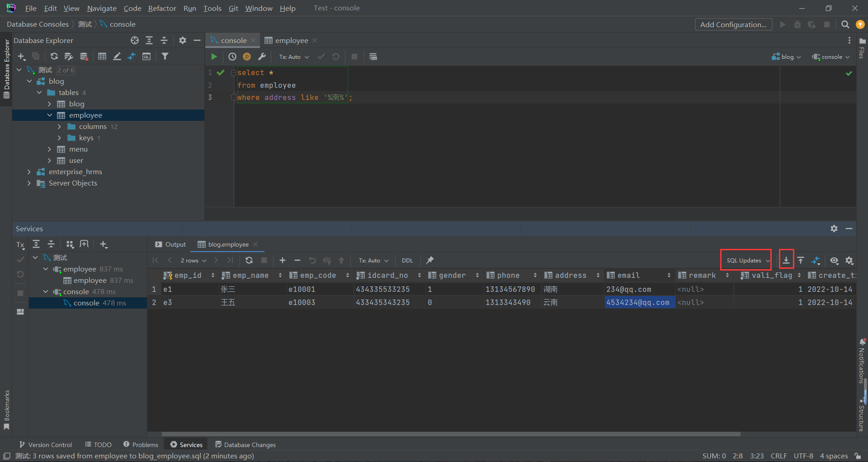Select the user table in tree

pyautogui.click(x=76, y=160)
